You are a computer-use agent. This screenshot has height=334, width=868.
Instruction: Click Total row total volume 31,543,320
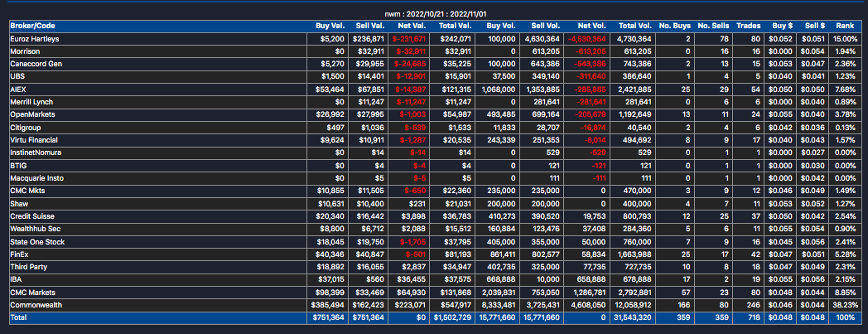click(633, 318)
